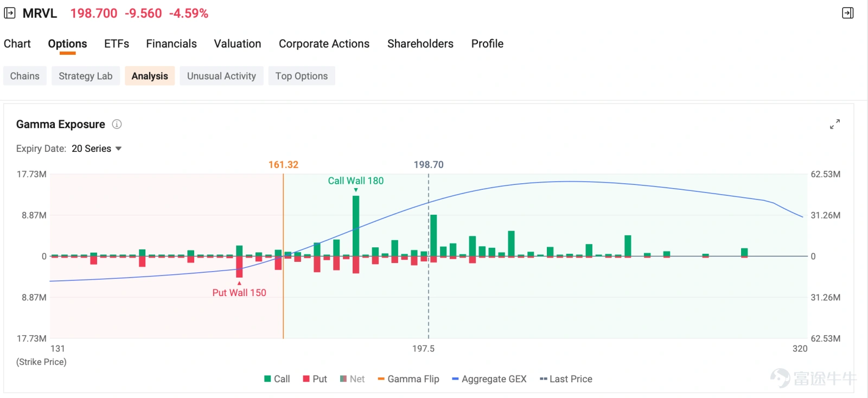Expand the Gamma Exposure chart to fullscreen

pyautogui.click(x=835, y=124)
